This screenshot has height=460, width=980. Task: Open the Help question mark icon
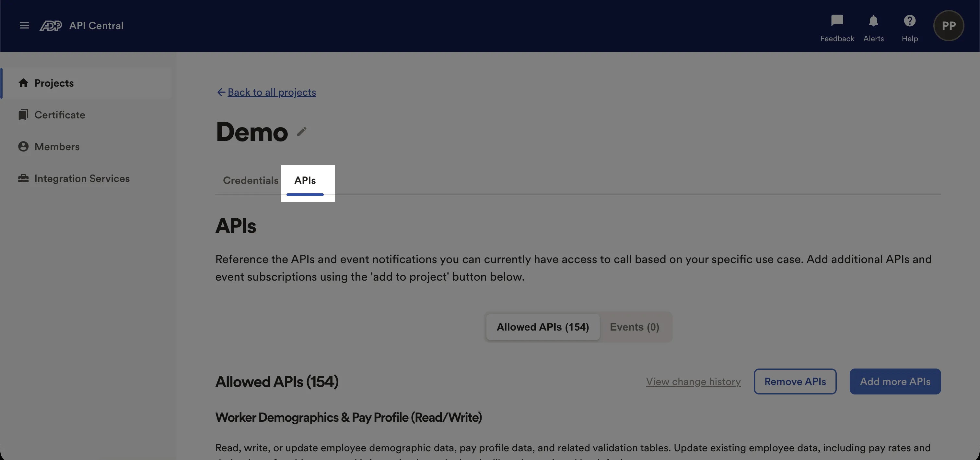pyautogui.click(x=910, y=20)
